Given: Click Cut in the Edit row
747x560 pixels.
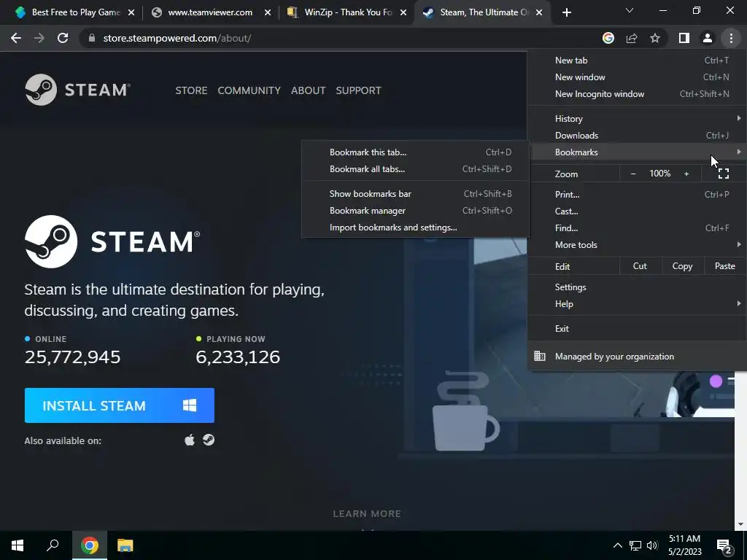Looking at the screenshot, I should pos(640,266).
